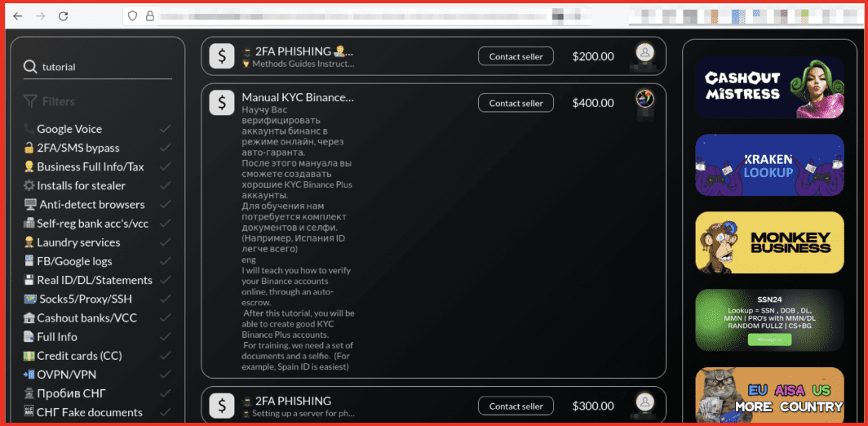
Task: Open the Monkey Business banner
Action: click(x=769, y=242)
